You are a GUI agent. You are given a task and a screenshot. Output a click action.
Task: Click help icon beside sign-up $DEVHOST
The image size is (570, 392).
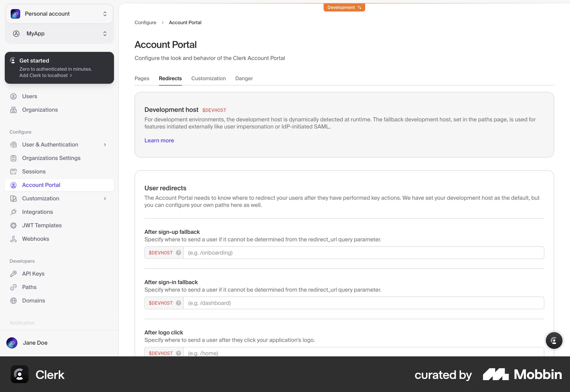click(x=178, y=253)
